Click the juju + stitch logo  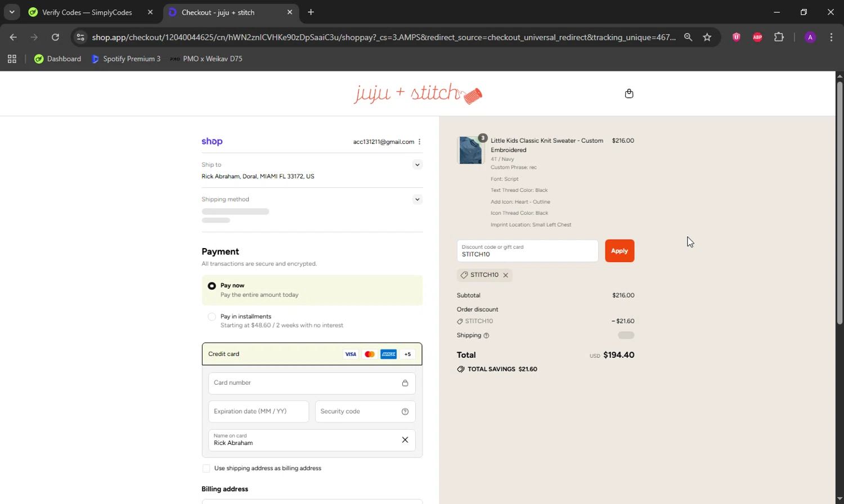tap(418, 93)
